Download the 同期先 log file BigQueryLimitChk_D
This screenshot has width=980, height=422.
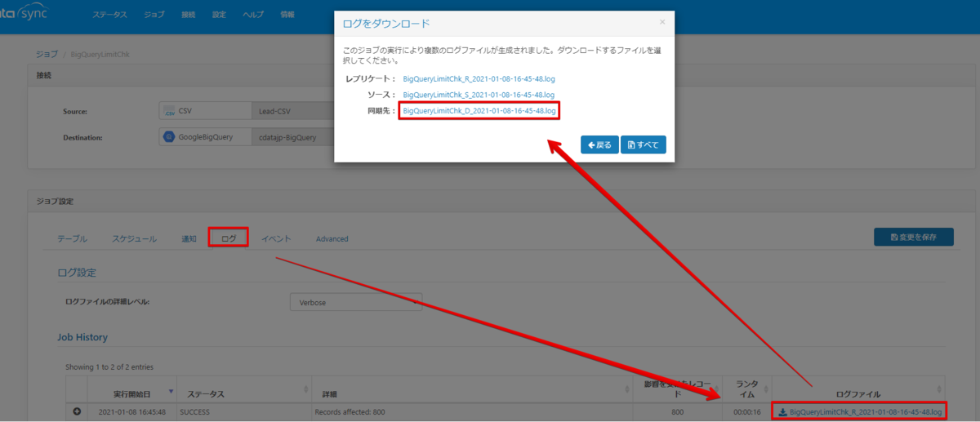[479, 110]
